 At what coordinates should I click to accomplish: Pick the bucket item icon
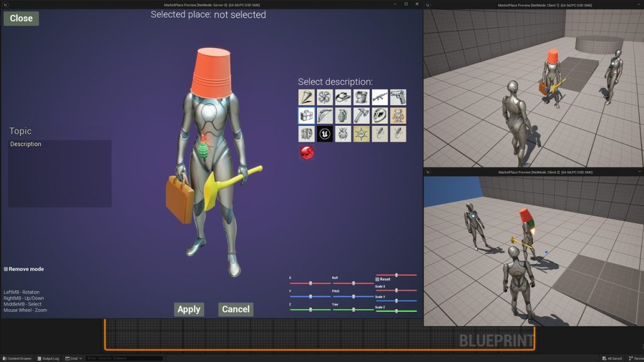point(361,97)
